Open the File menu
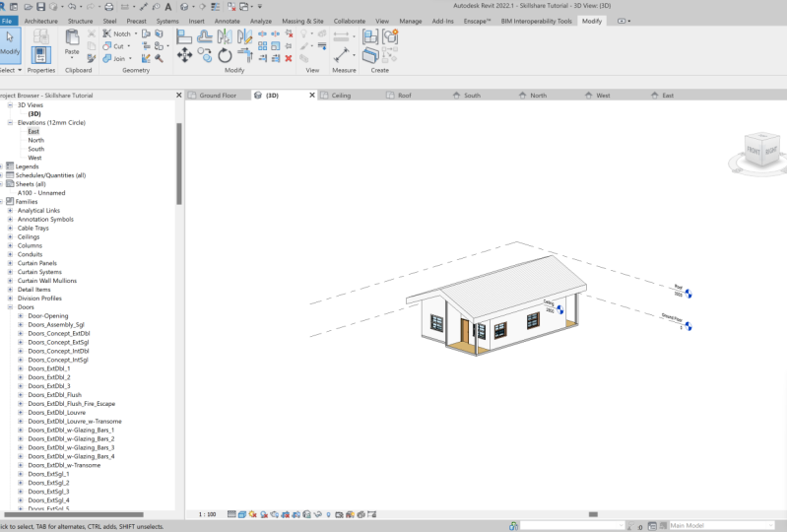Image resolution: width=787 pixels, height=532 pixels. tap(7, 21)
